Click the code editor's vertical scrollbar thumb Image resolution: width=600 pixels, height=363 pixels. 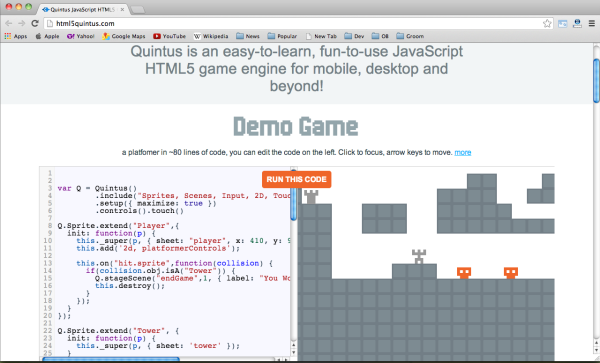[x=293, y=195]
